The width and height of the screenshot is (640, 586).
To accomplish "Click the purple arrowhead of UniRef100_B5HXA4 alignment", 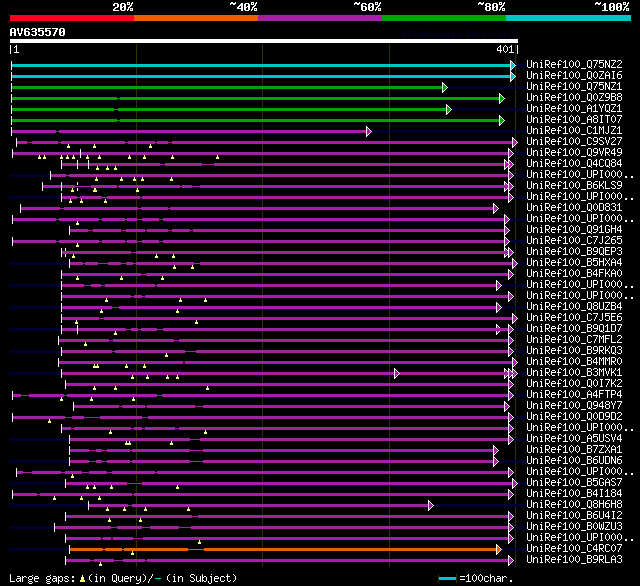I will point(515,263).
